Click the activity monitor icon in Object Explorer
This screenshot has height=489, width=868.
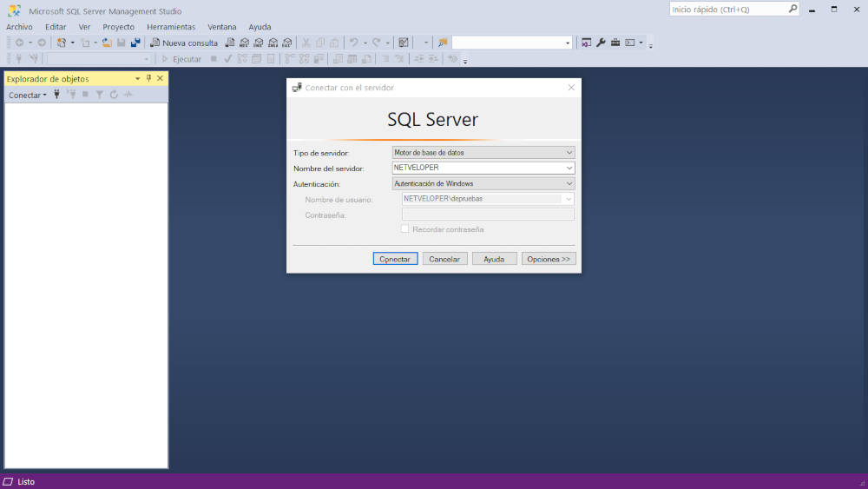[x=128, y=95]
